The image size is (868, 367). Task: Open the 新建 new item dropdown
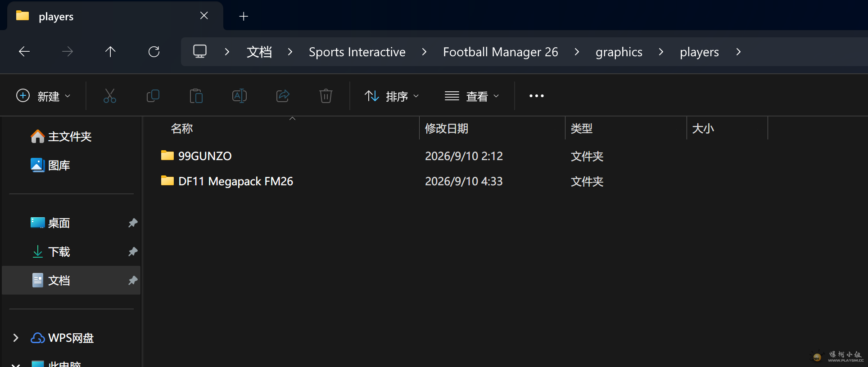43,96
